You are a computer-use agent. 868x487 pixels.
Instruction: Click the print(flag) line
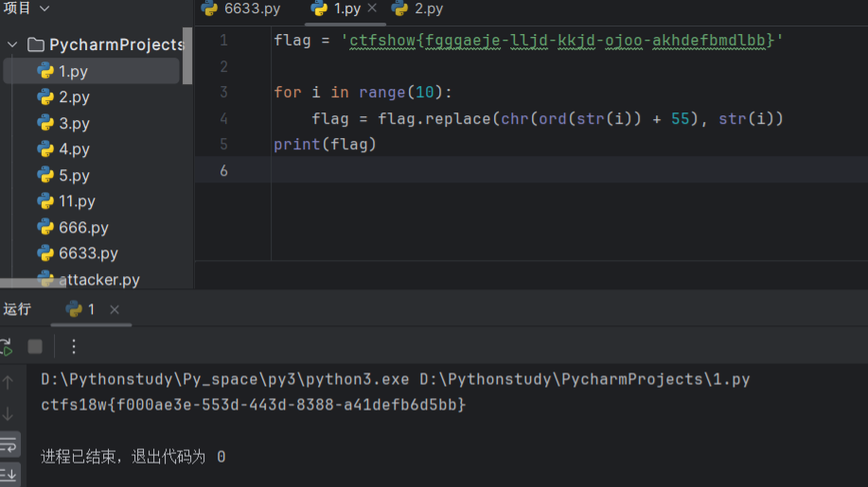325,145
